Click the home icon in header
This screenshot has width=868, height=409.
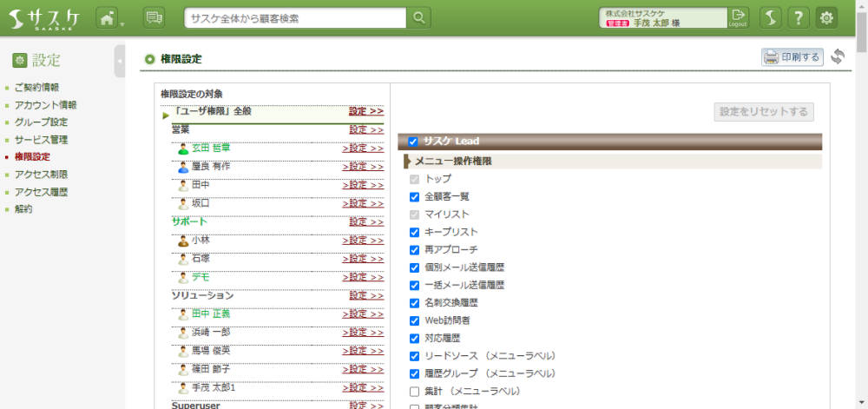coord(106,18)
